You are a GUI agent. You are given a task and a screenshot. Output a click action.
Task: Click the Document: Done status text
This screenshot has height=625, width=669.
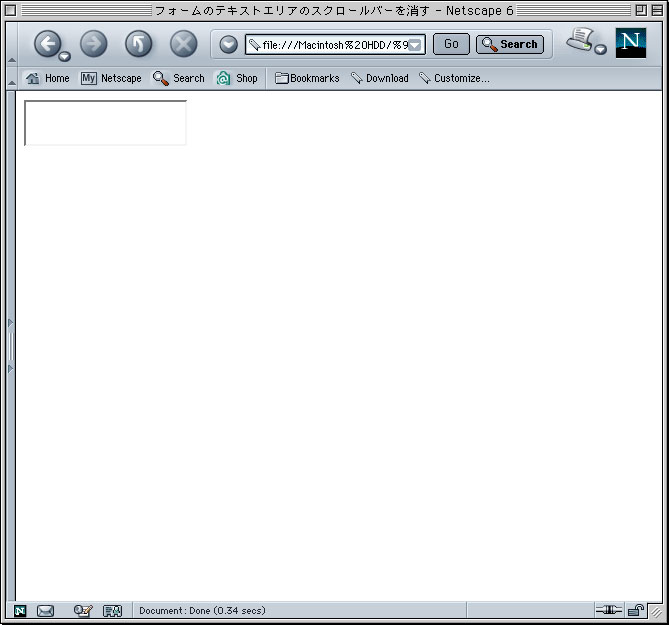(202, 610)
